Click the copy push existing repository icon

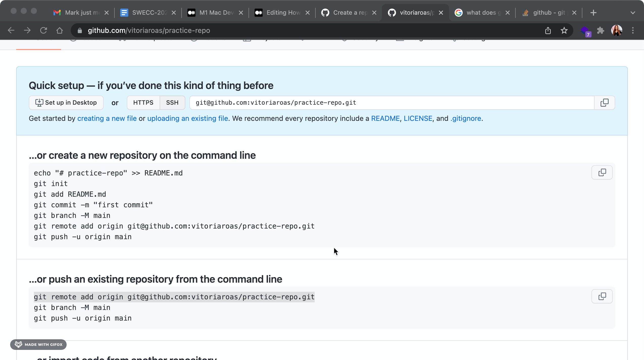point(602,296)
